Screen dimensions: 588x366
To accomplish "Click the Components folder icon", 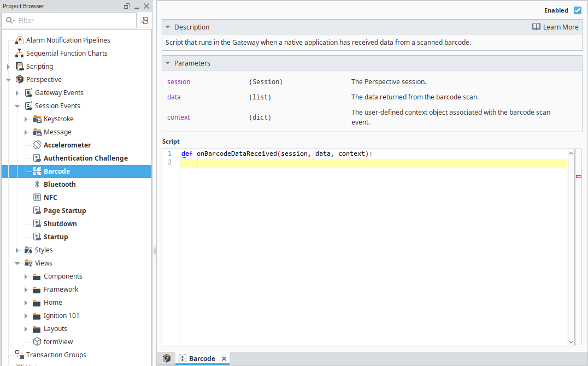I will pyautogui.click(x=37, y=276).
